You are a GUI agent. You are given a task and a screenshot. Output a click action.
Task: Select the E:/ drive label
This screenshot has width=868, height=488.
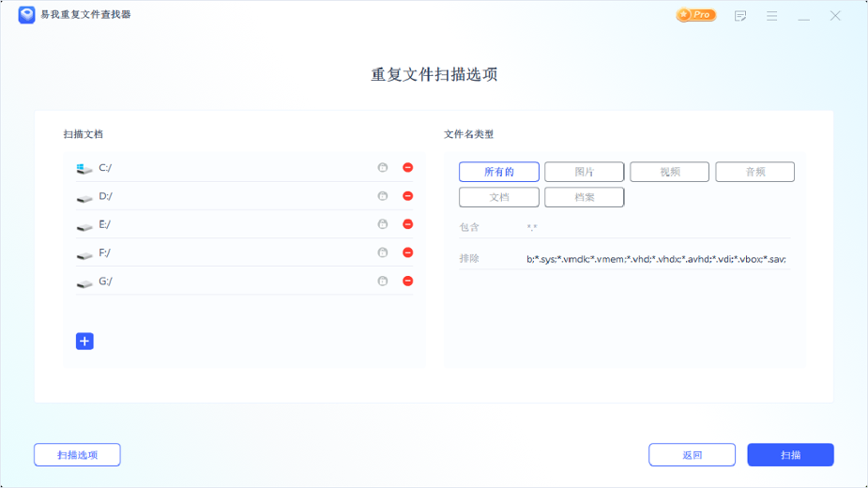[104, 224]
